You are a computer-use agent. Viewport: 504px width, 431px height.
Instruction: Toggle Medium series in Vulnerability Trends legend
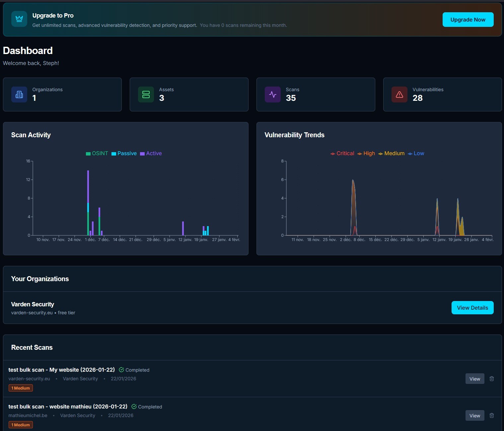click(391, 154)
